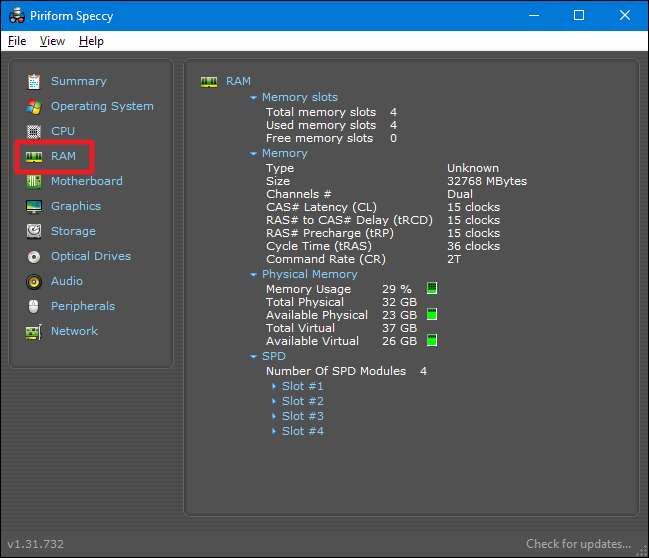Viewport: 649px width, 558px height.
Task: Click the Optical Drives disc icon
Action: click(x=34, y=256)
